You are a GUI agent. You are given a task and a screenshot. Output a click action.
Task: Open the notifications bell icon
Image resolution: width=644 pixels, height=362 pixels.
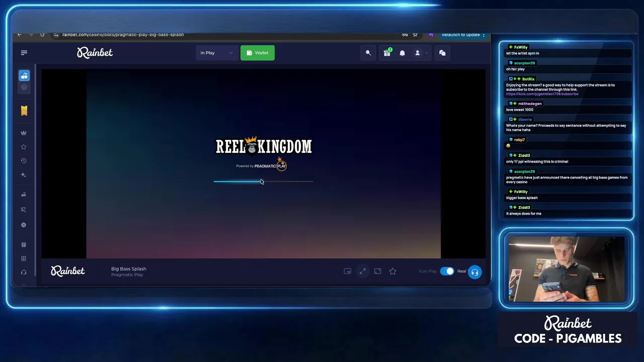(x=402, y=53)
